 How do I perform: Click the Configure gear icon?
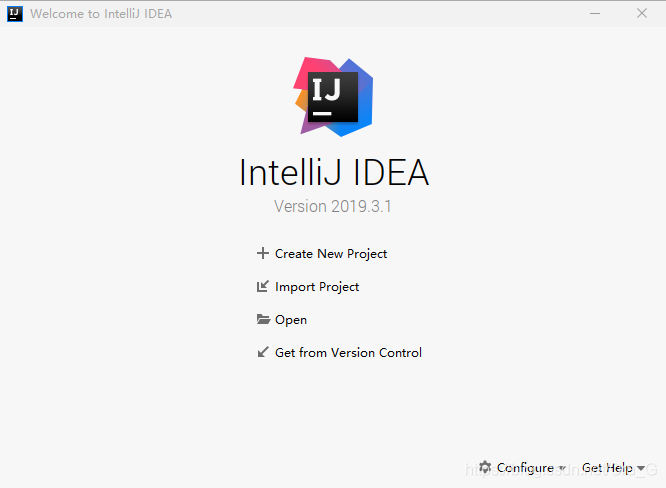[485, 467]
